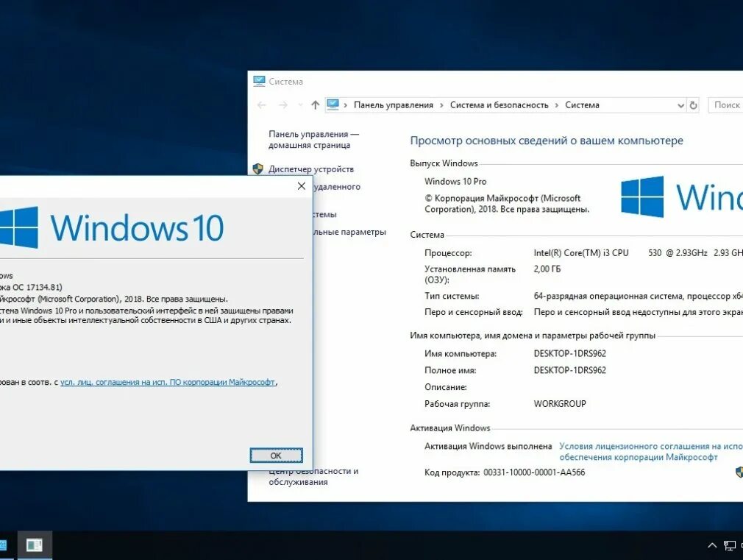Image resolution: width=743 pixels, height=560 pixels.
Task: Select Панель управления breadcrumb
Action: coord(394,105)
